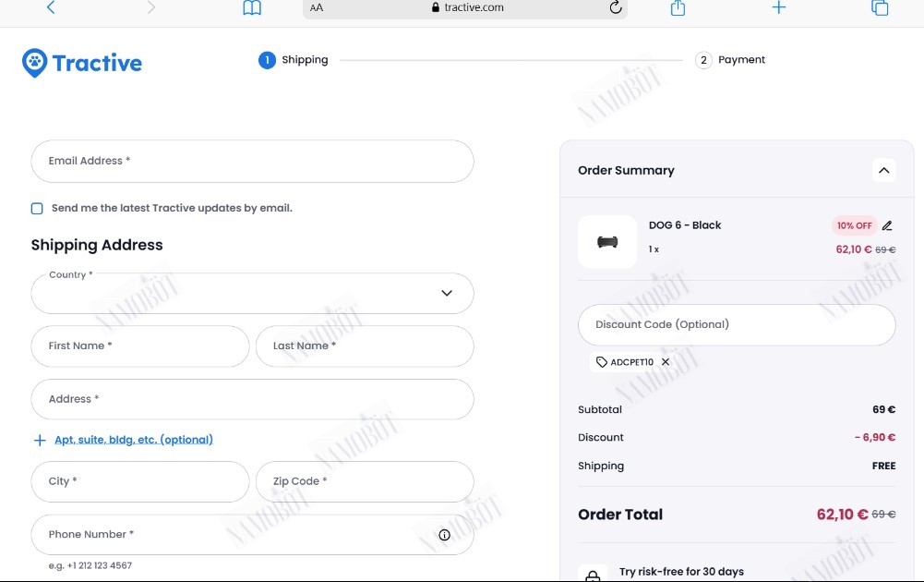Click the Order Total amount 62,10 €
The image size is (924, 582).
tap(842, 515)
